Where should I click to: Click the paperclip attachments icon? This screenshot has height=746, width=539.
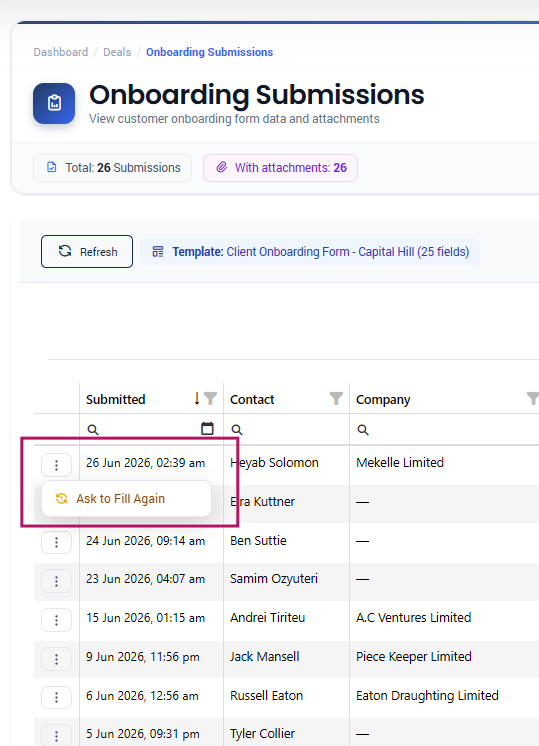(222, 167)
